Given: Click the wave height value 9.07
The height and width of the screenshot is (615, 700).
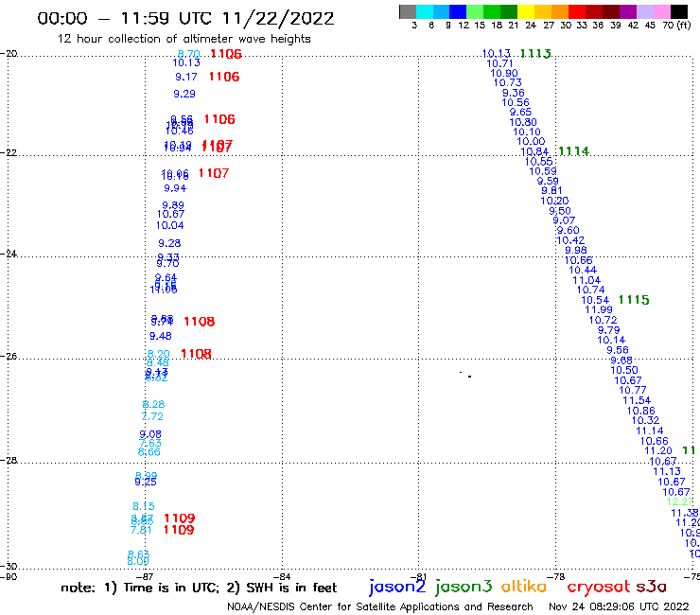Looking at the screenshot, I should click(564, 220).
